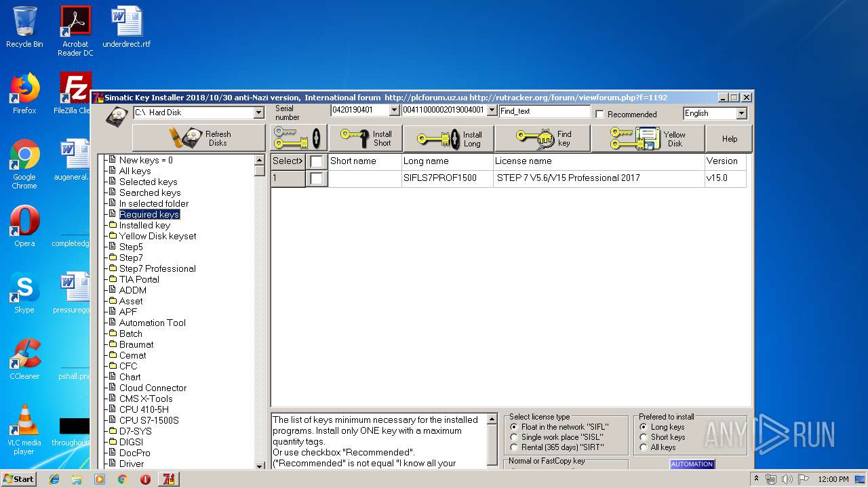Select 'Searched keys' tree item
868x488 pixels.
[150, 192]
